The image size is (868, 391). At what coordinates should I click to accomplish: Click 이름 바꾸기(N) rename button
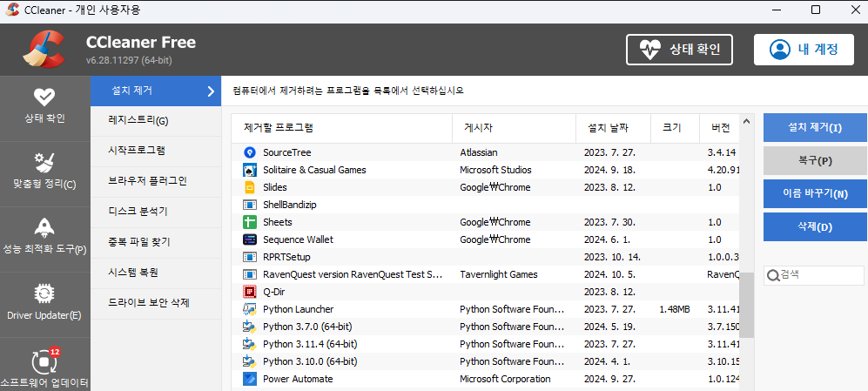point(815,194)
